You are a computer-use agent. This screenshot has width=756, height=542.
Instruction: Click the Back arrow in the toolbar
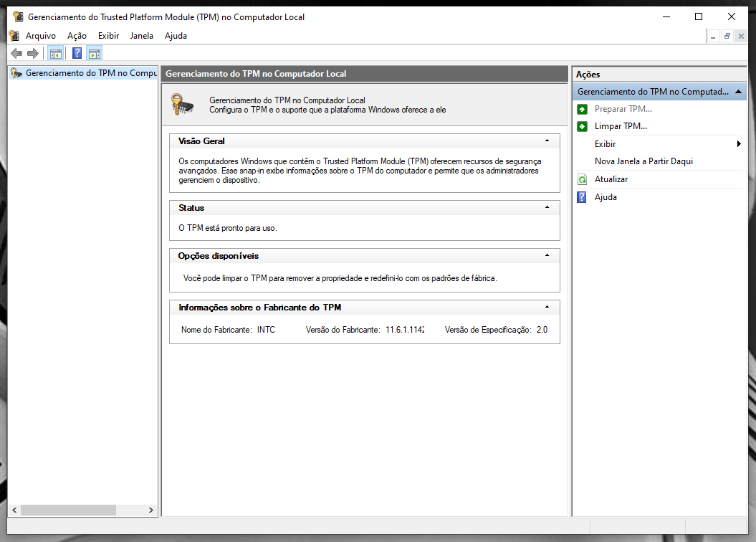tap(16, 53)
